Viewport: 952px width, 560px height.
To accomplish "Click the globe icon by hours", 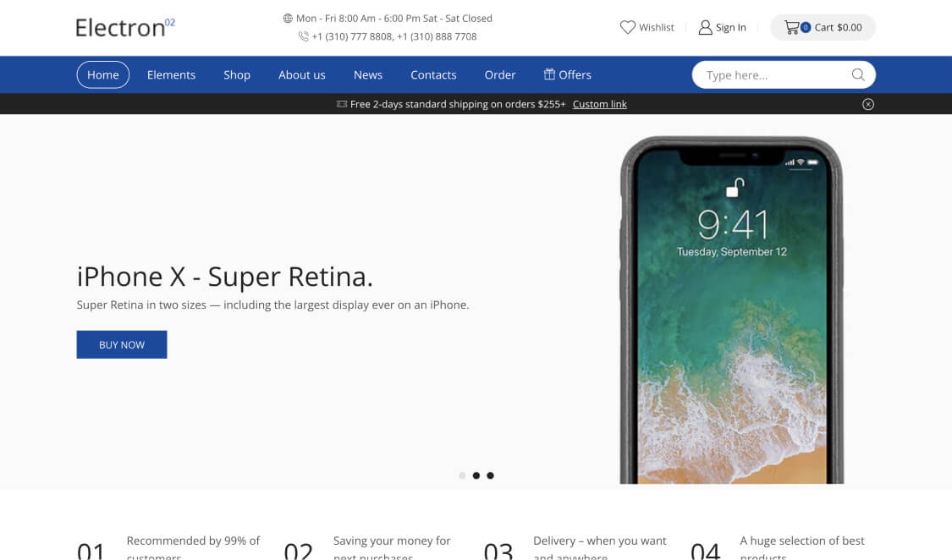I will pyautogui.click(x=288, y=19).
